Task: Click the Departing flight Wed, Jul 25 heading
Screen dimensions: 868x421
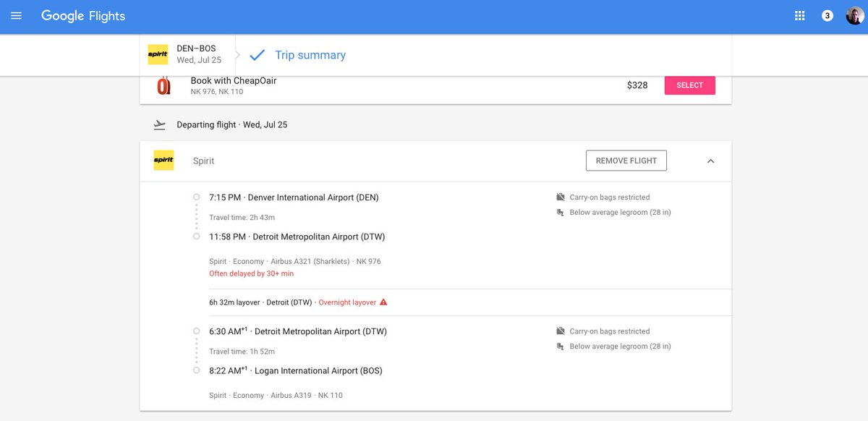Action: (x=231, y=124)
